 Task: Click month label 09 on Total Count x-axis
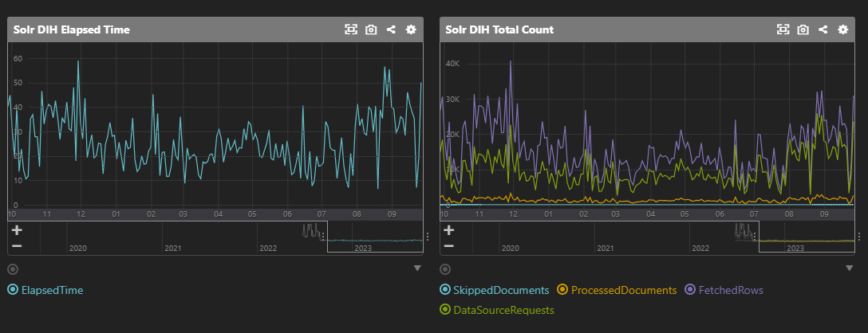pyautogui.click(x=823, y=214)
